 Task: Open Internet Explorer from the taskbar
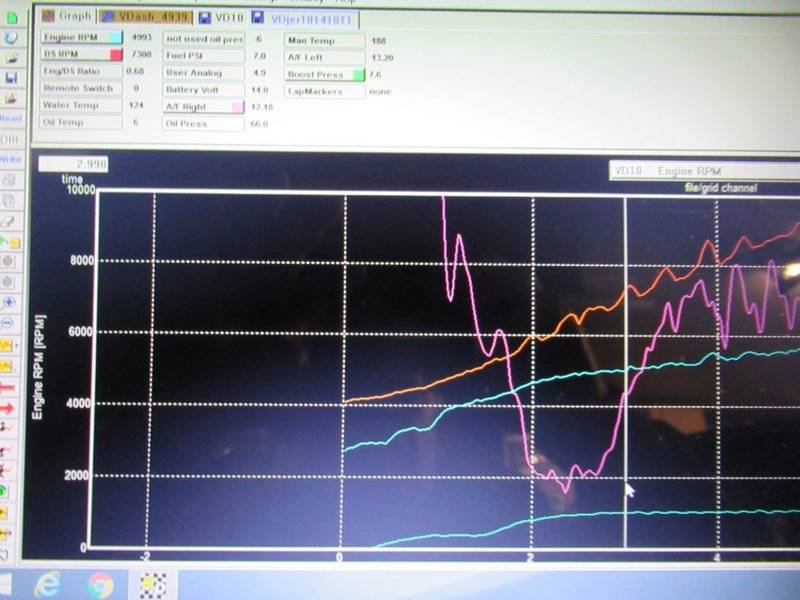point(47,582)
